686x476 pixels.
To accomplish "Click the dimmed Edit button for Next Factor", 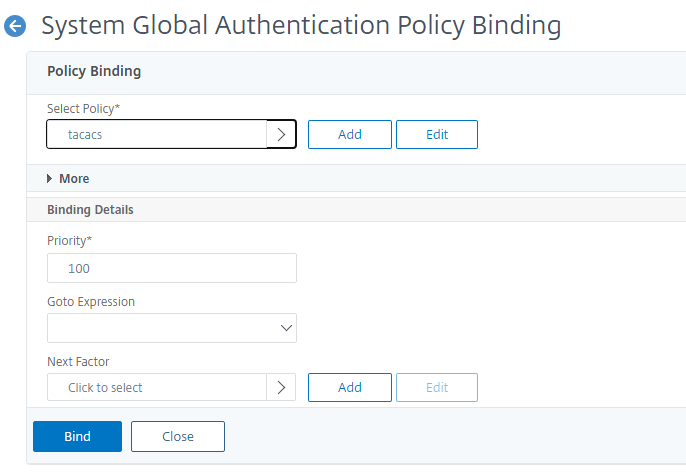I will 437,387.
